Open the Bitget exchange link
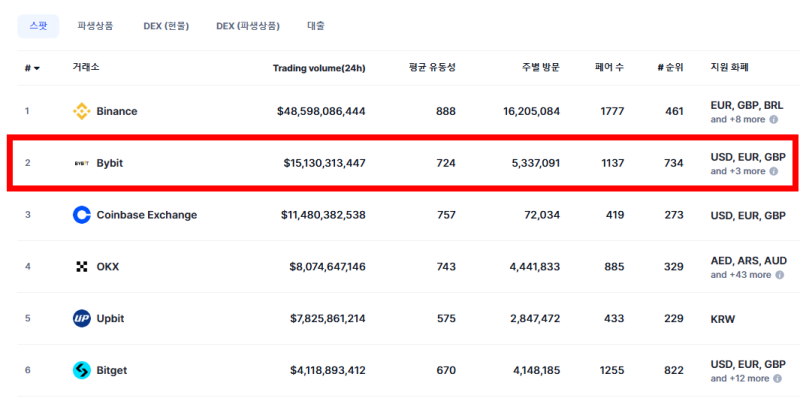The width and height of the screenshot is (800, 404). [112, 370]
